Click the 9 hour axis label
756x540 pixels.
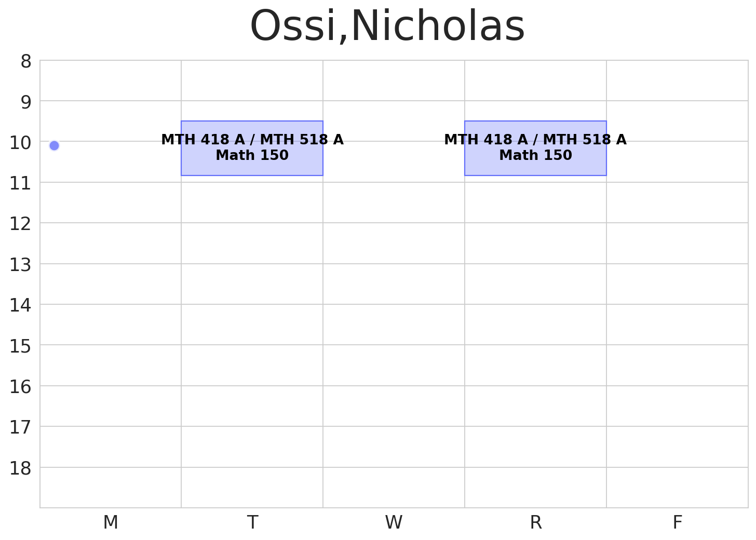coord(26,102)
